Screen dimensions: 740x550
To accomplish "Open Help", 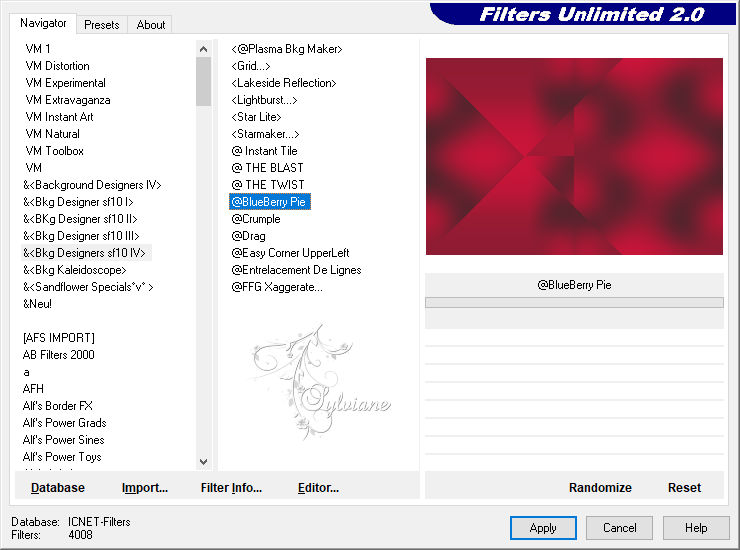I will pyautogui.click(x=696, y=528).
